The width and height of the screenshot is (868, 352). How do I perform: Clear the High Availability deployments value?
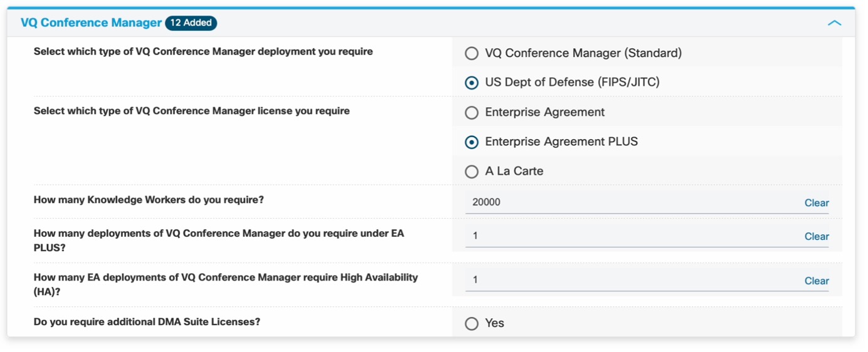[x=817, y=281]
